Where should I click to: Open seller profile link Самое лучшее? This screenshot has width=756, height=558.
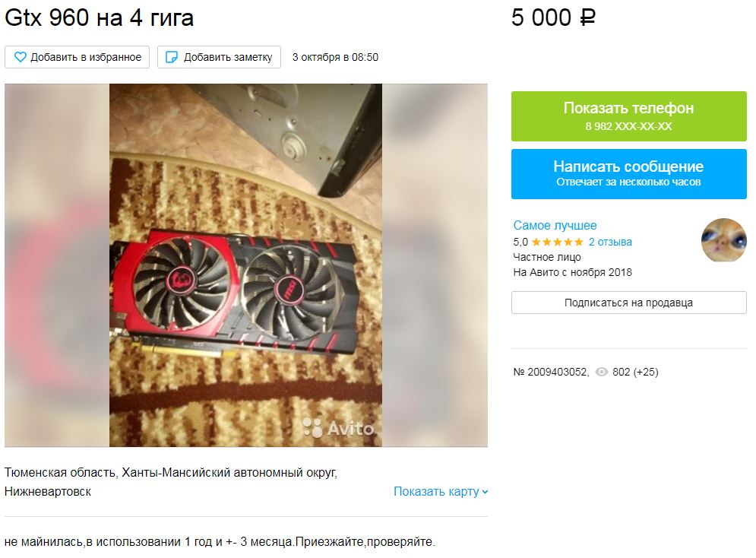click(x=555, y=225)
